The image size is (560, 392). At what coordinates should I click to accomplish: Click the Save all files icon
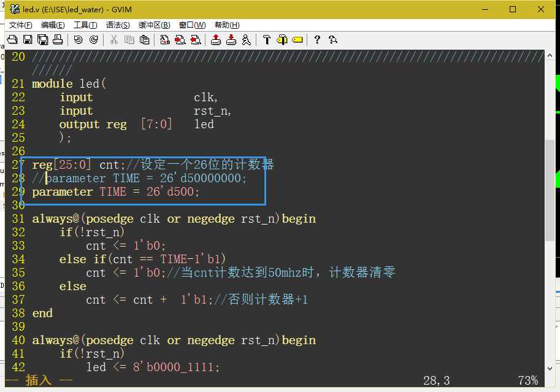click(42, 39)
